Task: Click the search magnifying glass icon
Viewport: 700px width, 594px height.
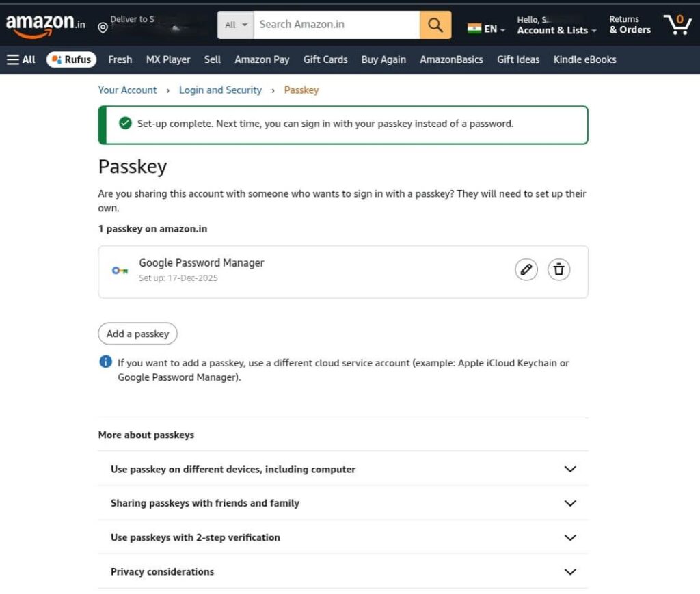Action: pyautogui.click(x=435, y=24)
